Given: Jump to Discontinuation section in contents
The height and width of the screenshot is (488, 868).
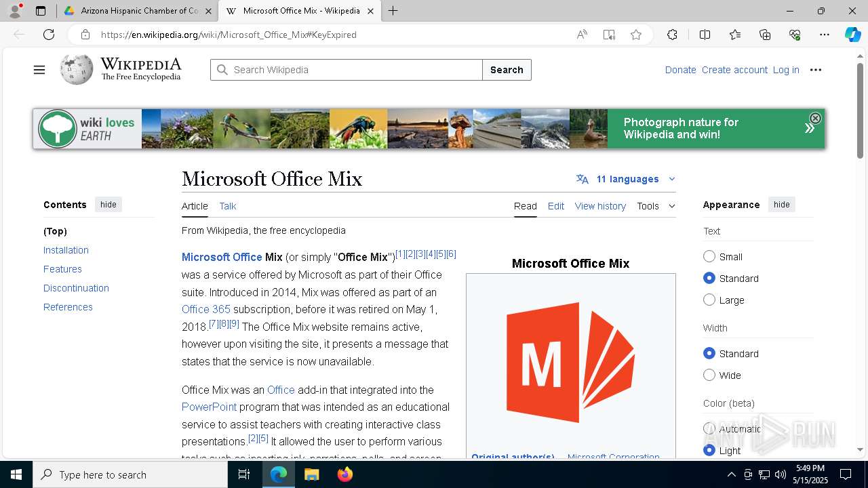Looking at the screenshot, I should pos(76,288).
